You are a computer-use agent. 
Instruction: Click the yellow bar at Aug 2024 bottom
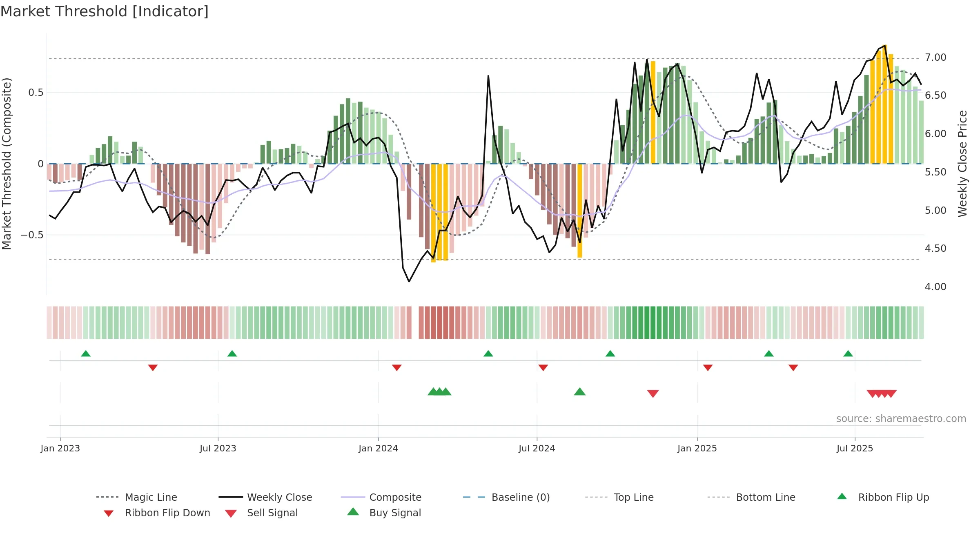pos(580,211)
